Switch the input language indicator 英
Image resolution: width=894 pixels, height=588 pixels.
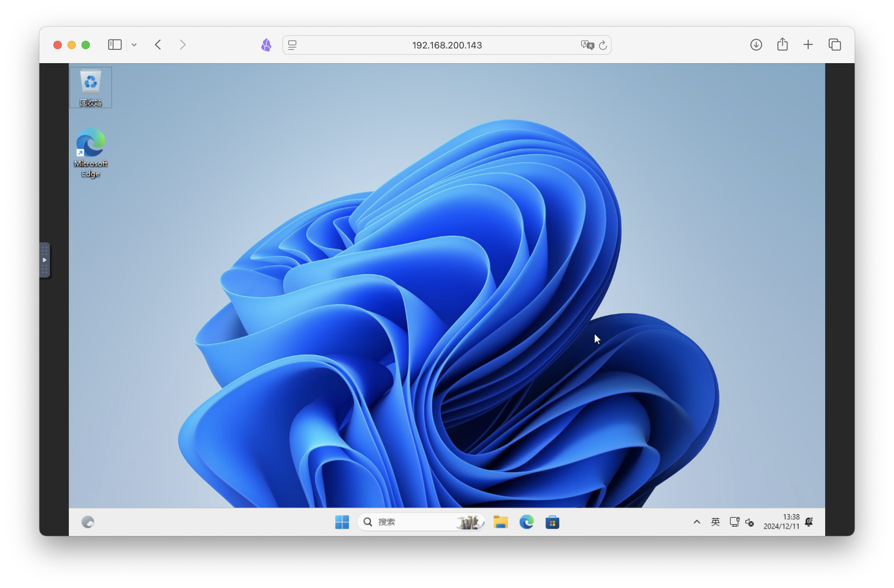click(x=715, y=522)
